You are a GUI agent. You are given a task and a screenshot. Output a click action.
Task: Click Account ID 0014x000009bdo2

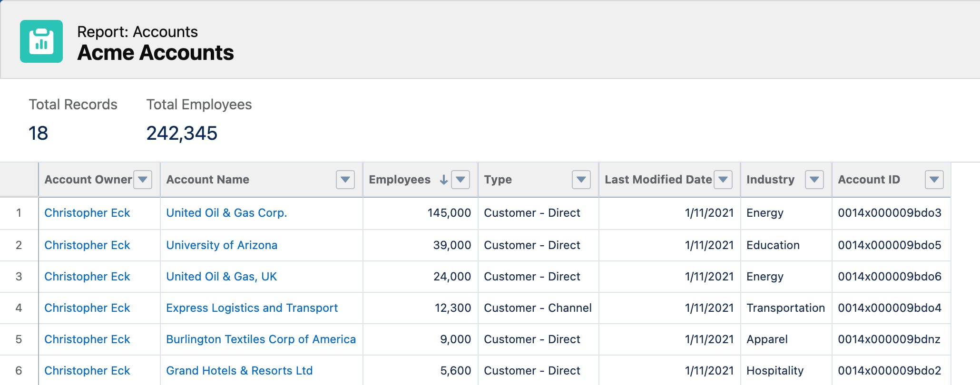(890, 371)
